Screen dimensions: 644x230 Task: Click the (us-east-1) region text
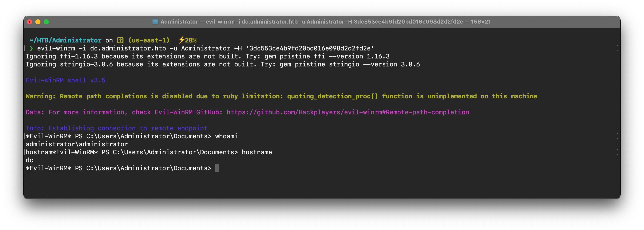[149, 40]
